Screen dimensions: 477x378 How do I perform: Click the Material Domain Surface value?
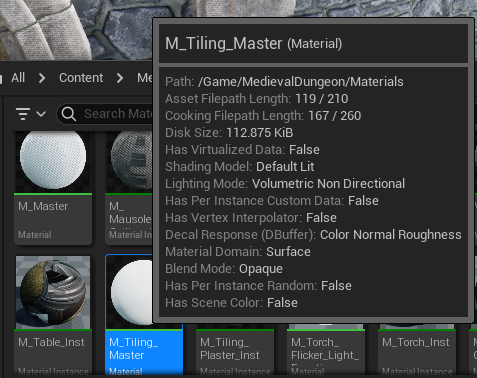tap(288, 252)
